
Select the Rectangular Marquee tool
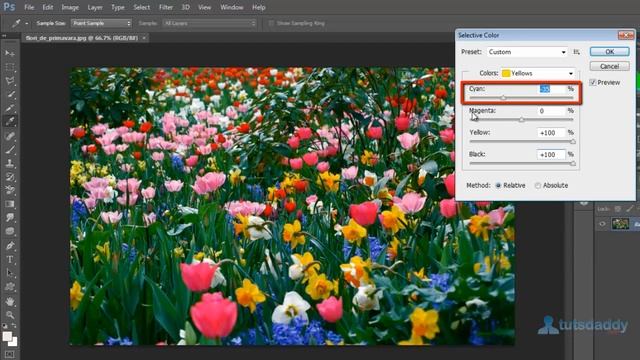pos(10,67)
